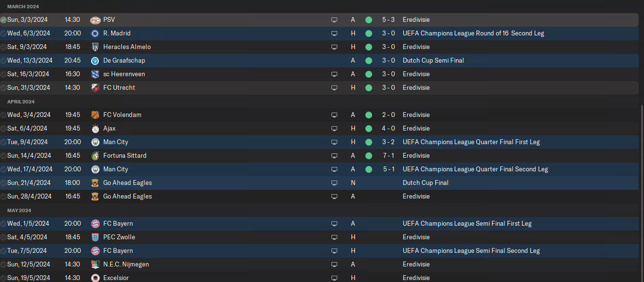Screen dimensions: 644x282
Task: Click the De Graafschap club badge
Action: [95, 61]
